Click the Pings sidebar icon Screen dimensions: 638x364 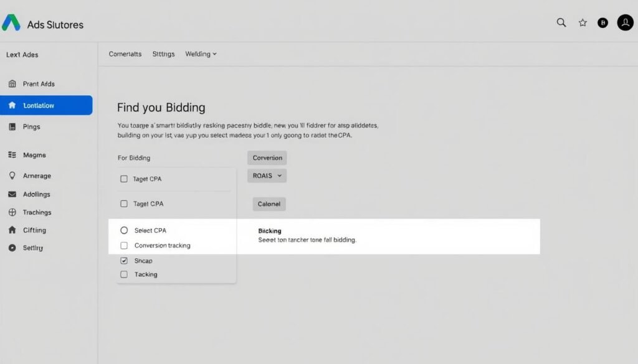point(12,127)
